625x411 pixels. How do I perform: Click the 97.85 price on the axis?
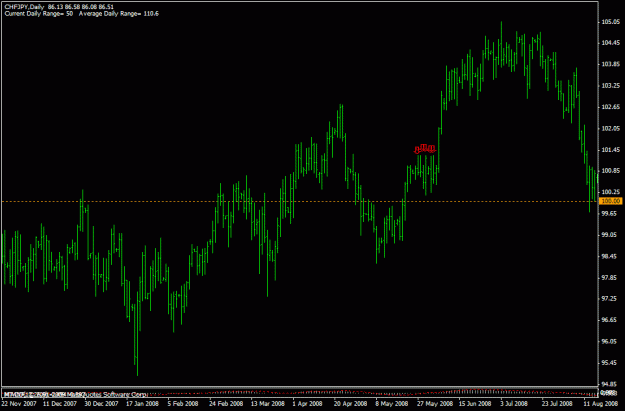click(x=609, y=277)
